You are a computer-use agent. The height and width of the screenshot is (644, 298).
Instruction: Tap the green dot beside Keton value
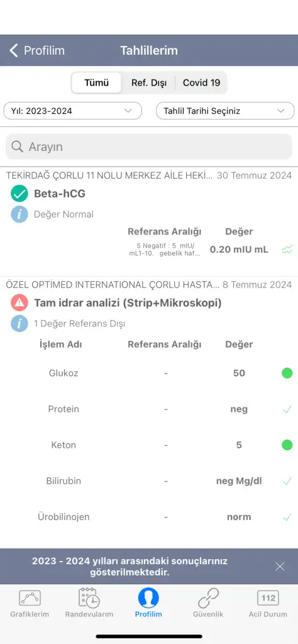click(287, 445)
